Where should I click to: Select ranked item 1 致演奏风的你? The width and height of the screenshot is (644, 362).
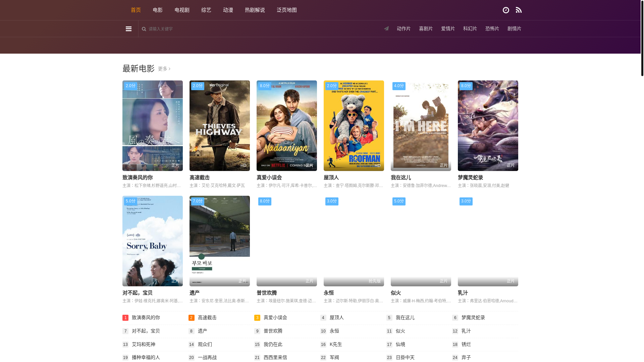click(x=146, y=318)
